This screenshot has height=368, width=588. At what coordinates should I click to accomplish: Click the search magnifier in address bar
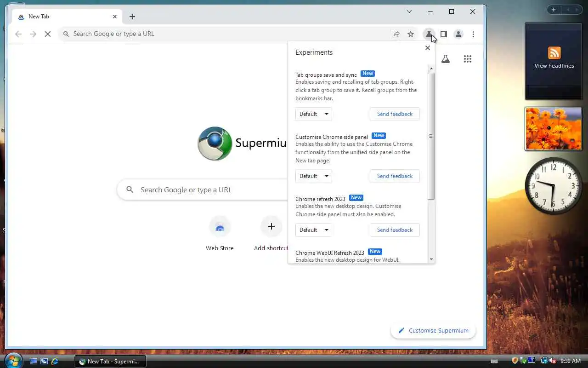(x=66, y=34)
